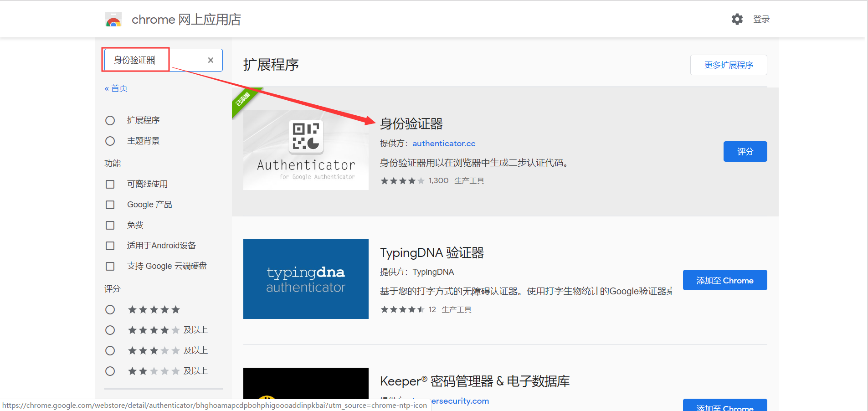Viewport: 868px width, 411px height.
Task: Click the star rating of 身份验证器
Action: pyautogui.click(x=403, y=180)
